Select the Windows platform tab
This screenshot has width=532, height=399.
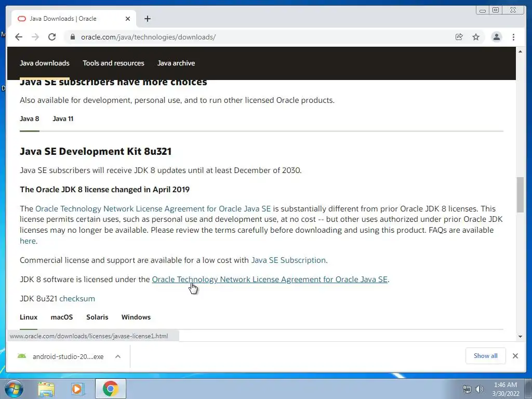pos(136,317)
